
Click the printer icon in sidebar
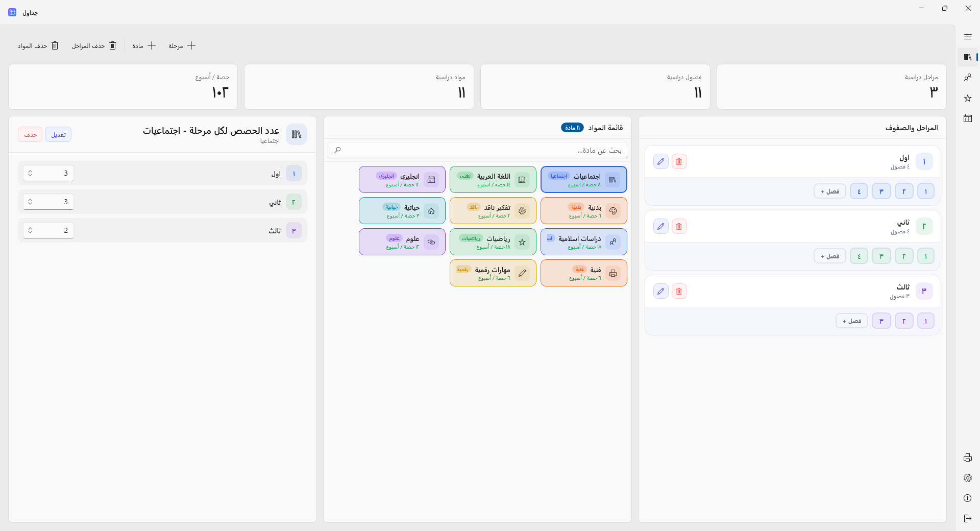[967, 457]
